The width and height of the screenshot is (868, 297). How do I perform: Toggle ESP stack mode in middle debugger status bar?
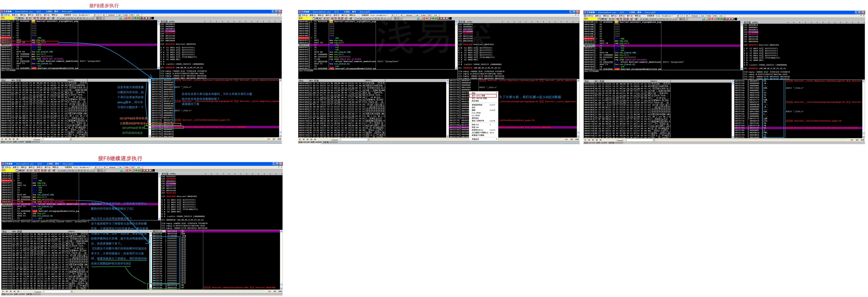pos(566,139)
